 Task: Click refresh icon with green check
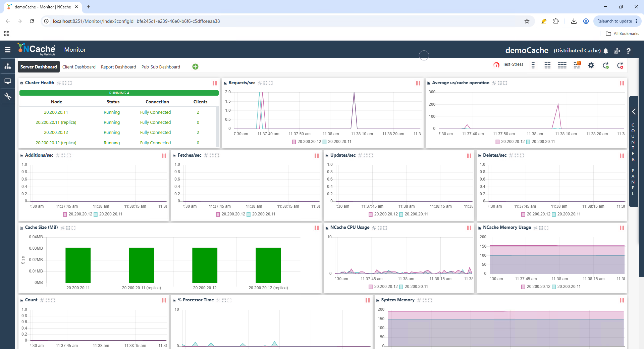606,65
